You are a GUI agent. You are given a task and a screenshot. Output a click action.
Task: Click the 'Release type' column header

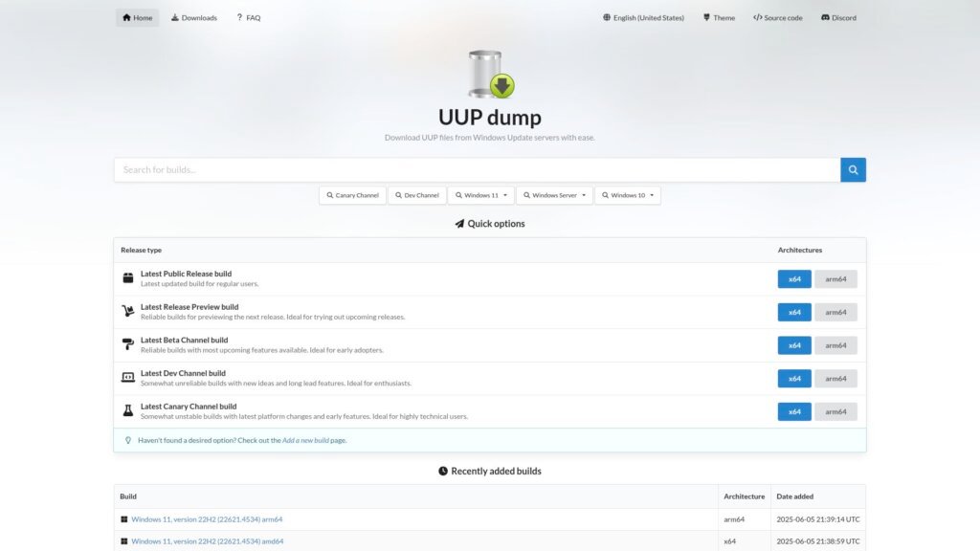(x=142, y=250)
